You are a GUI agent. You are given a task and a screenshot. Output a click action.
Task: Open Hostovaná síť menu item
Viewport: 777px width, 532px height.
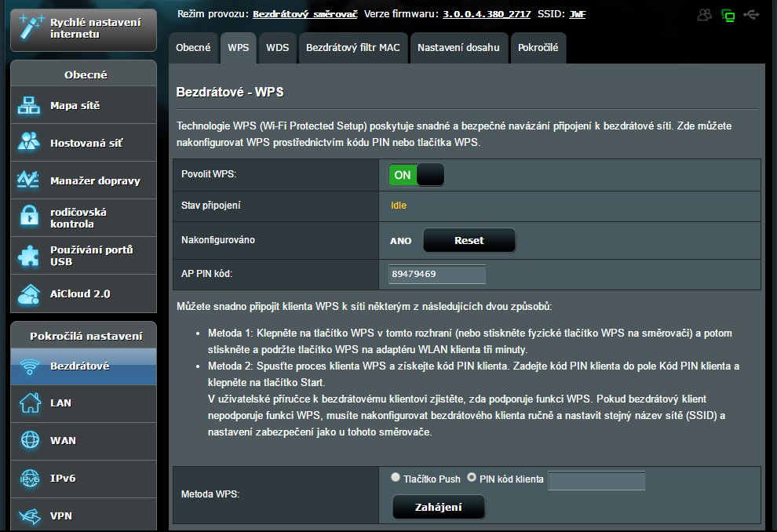(x=83, y=143)
